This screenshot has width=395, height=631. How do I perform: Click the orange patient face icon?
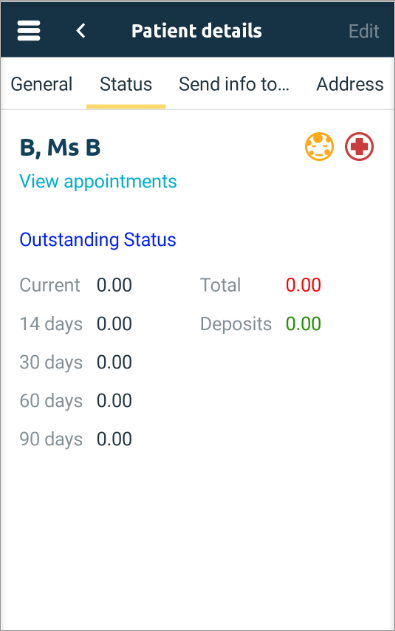319,146
